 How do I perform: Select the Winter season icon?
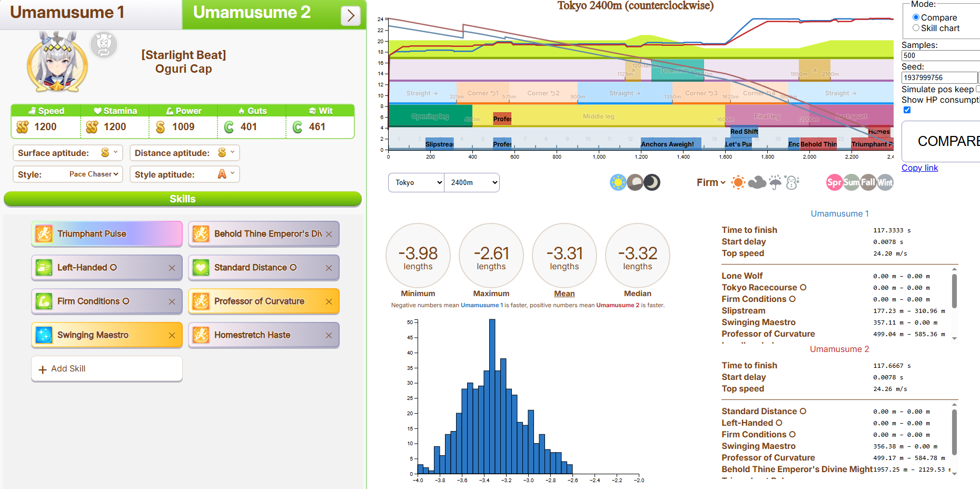tap(885, 182)
